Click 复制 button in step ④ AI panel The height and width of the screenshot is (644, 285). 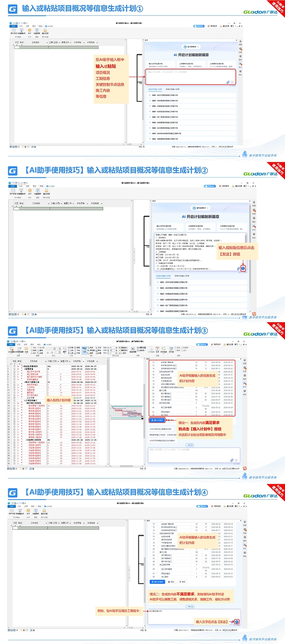pos(171,582)
